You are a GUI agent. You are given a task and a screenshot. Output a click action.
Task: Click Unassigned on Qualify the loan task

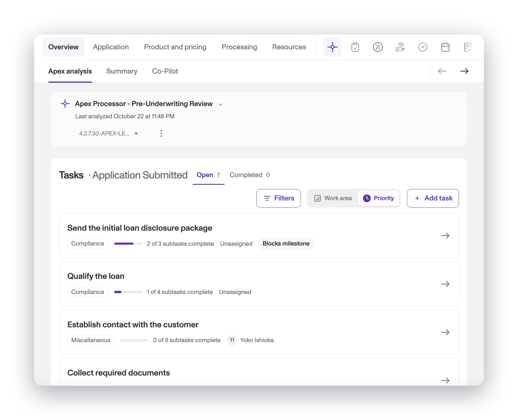tap(235, 292)
